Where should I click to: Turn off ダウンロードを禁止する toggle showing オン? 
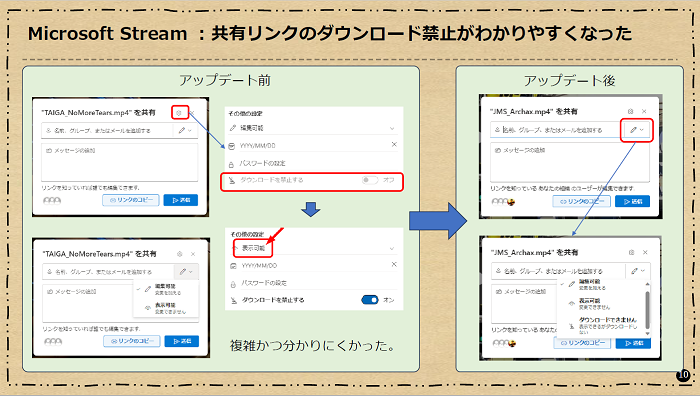click(370, 300)
